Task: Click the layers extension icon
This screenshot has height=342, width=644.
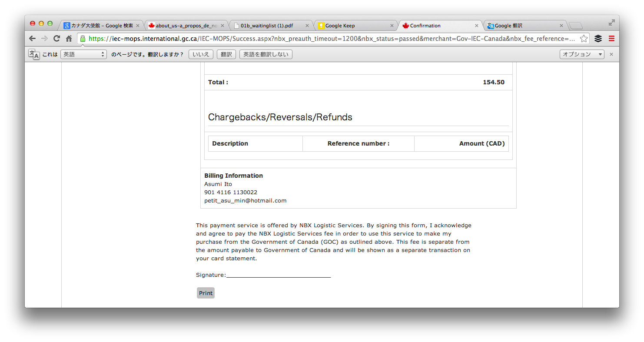Action: pos(598,39)
